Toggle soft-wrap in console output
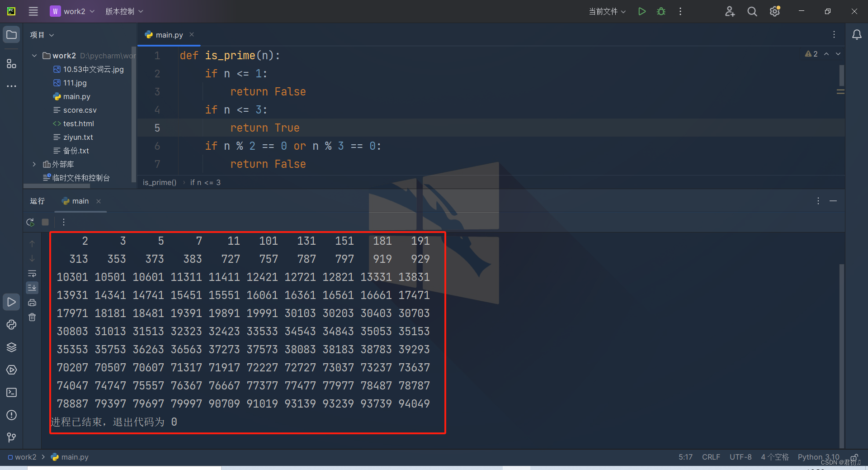The height and width of the screenshot is (470, 868). (32, 273)
